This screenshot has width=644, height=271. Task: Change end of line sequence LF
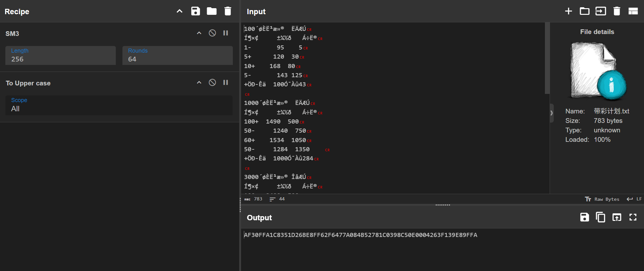(634, 199)
